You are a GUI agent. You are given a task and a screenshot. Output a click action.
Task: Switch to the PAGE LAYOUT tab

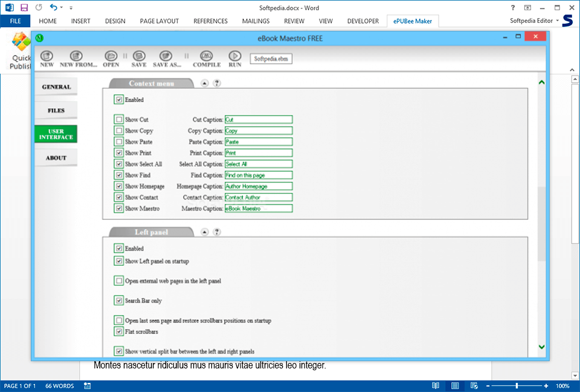[159, 21]
